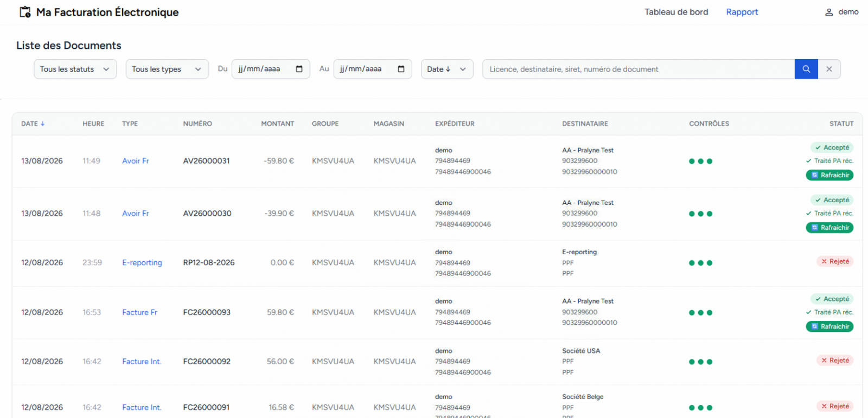The width and height of the screenshot is (868, 418).
Task: Click the Rejeté badge of FC26000091
Action: [x=835, y=406]
